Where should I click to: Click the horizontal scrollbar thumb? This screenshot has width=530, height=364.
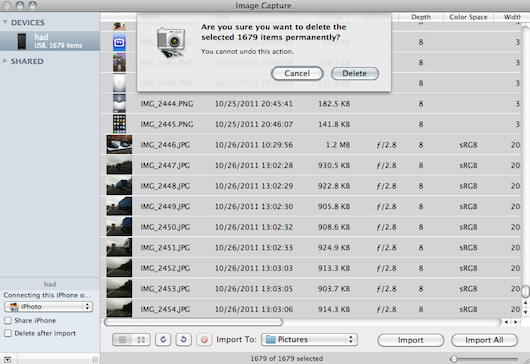tap(193, 322)
